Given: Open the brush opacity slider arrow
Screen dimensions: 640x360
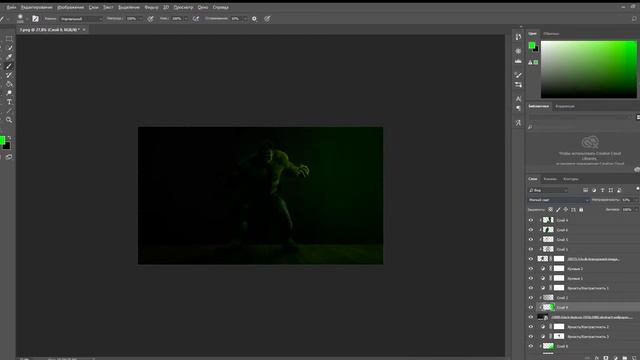Looking at the screenshot, I should pos(140,19).
